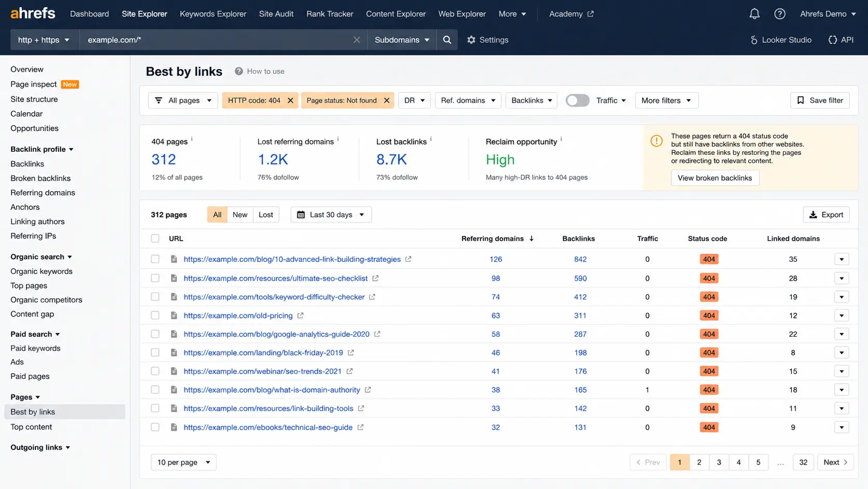Open Settings with the gear icon
The image size is (868, 489).
[487, 40]
